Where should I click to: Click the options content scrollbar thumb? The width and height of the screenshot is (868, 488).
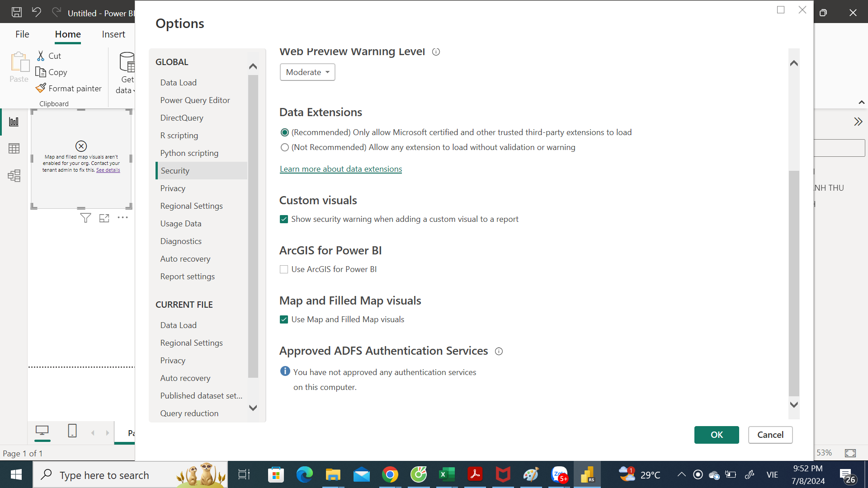[x=794, y=283]
